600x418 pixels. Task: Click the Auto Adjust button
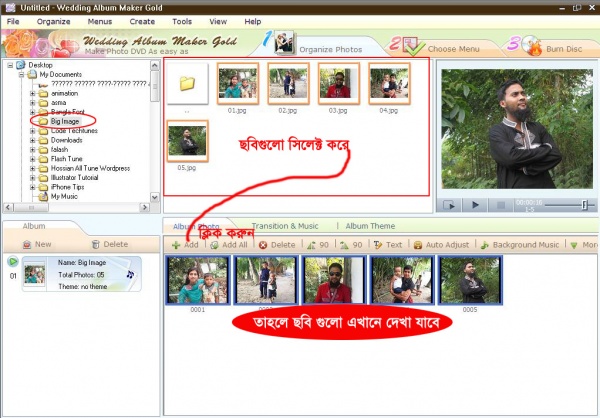tap(441, 245)
